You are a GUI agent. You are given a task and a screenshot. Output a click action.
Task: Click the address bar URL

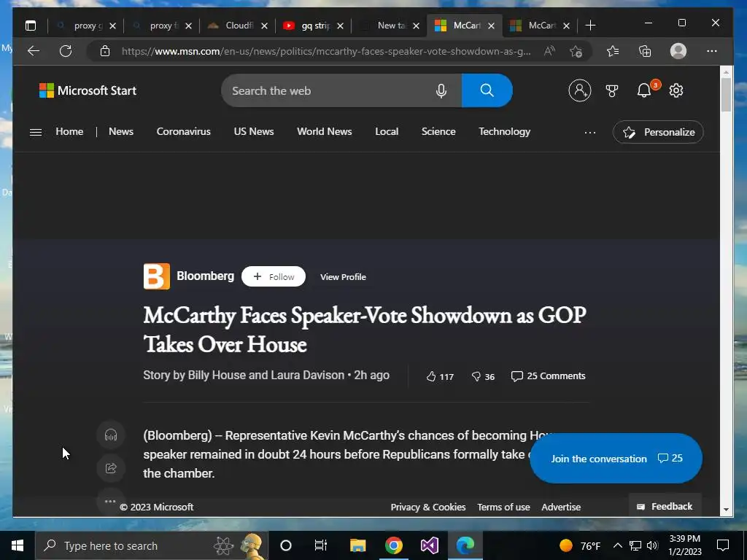[326, 52]
